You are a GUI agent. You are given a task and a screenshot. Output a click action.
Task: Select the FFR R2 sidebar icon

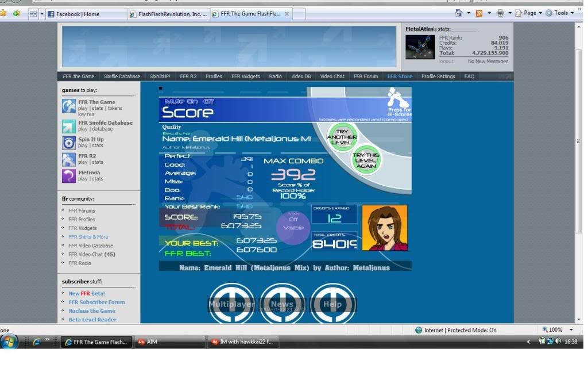click(69, 159)
